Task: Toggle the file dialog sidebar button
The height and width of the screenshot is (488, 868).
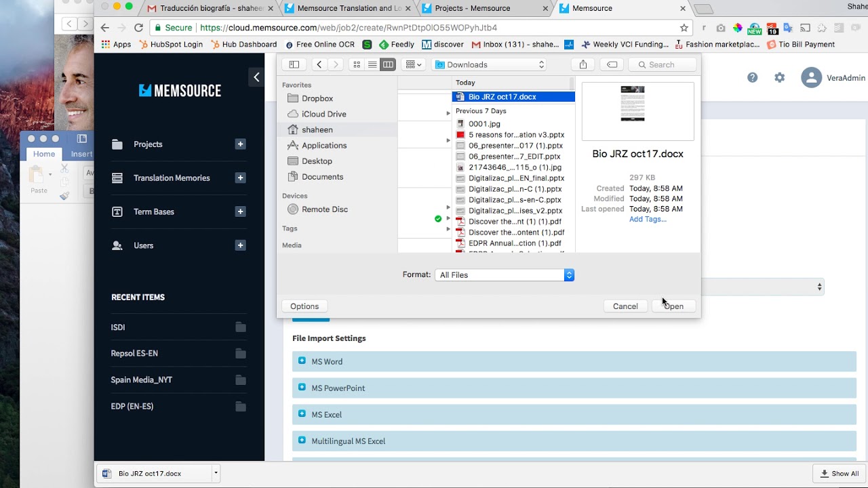Action: [x=294, y=64]
